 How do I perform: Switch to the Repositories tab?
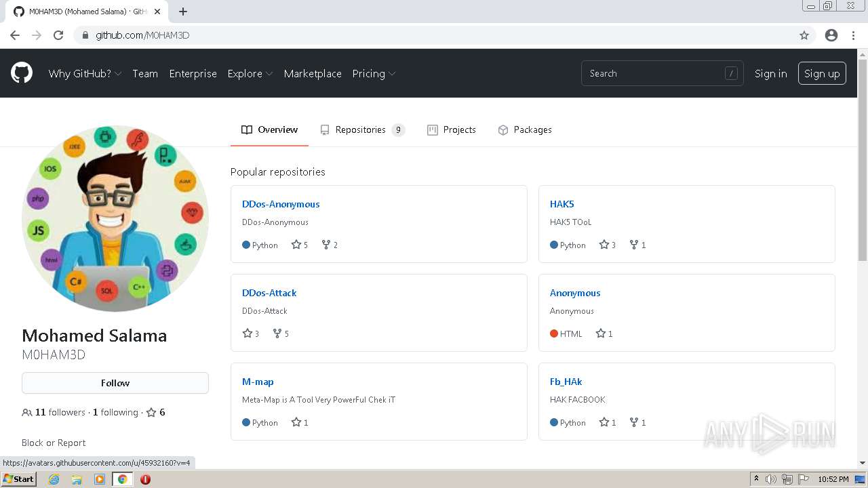(362, 129)
